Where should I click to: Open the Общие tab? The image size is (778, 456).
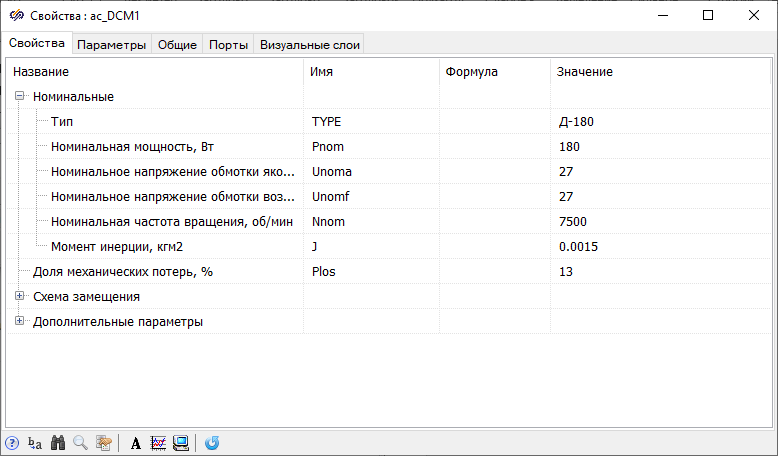coord(177,44)
